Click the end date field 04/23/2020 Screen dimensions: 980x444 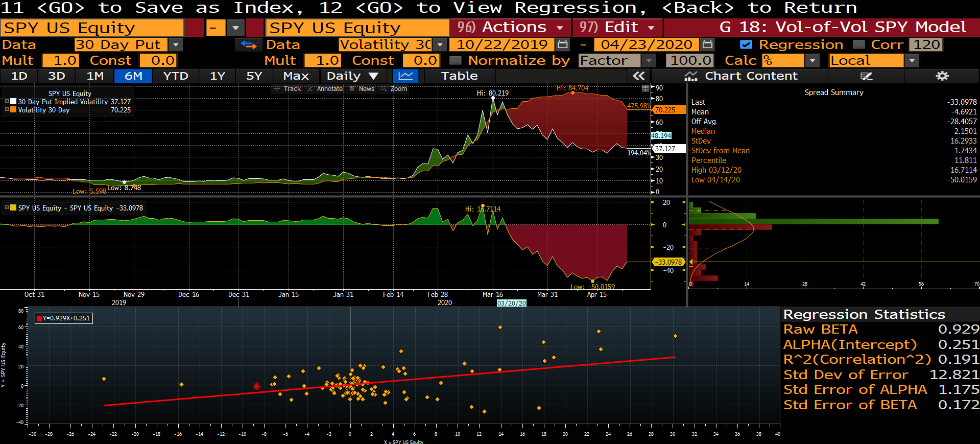tap(647, 45)
